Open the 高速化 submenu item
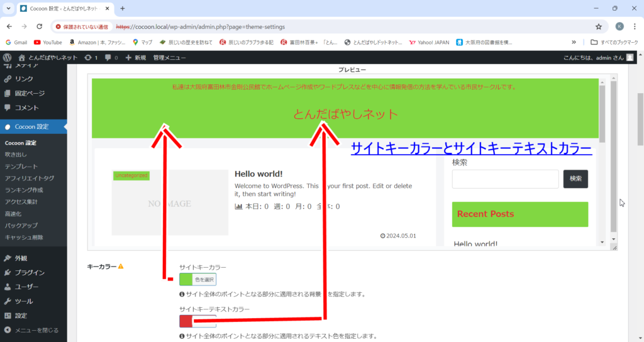This screenshot has width=644, height=342. pyautogui.click(x=14, y=214)
